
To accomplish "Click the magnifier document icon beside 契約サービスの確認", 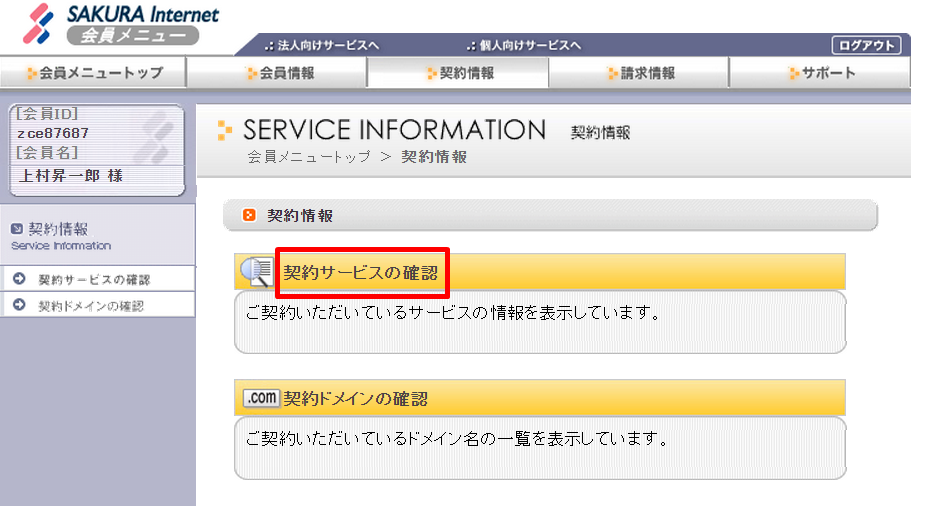I will (256, 272).
